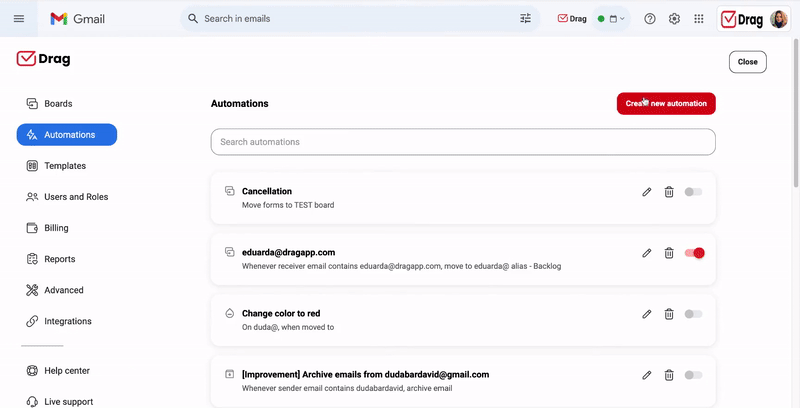Open the Help center link
The height and width of the screenshot is (408, 800).
click(x=58, y=371)
